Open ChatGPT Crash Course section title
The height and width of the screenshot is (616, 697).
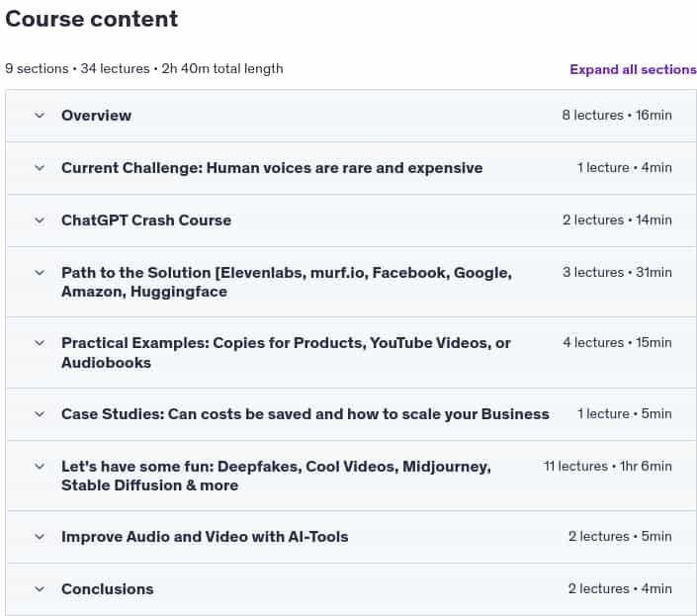point(146,220)
